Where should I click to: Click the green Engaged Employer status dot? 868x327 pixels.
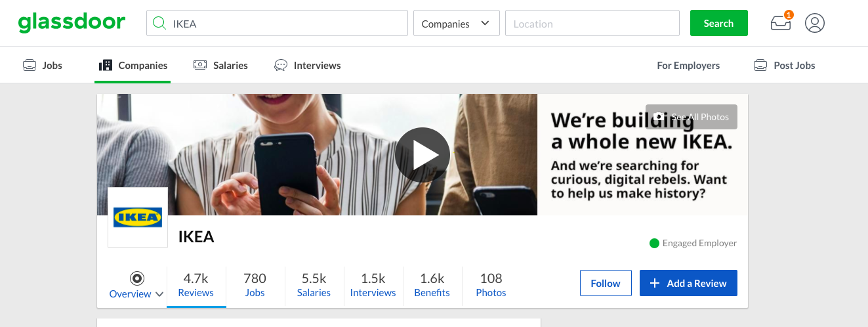pos(654,244)
